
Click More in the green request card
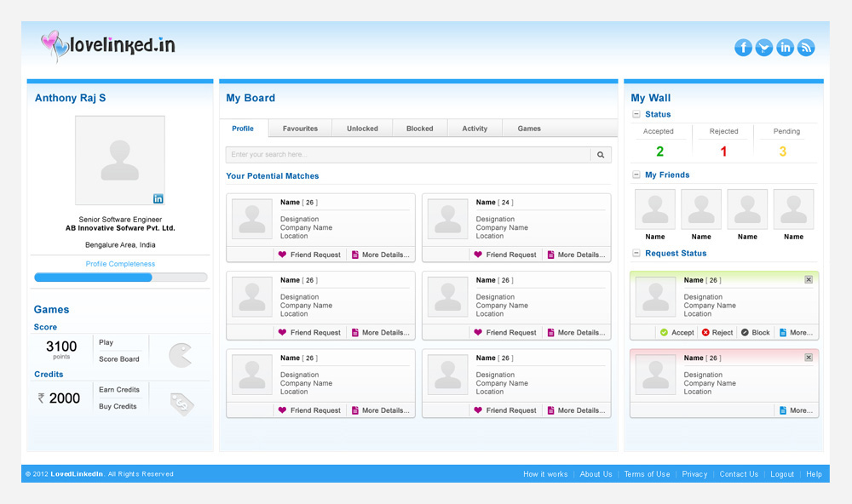(796, 332)
